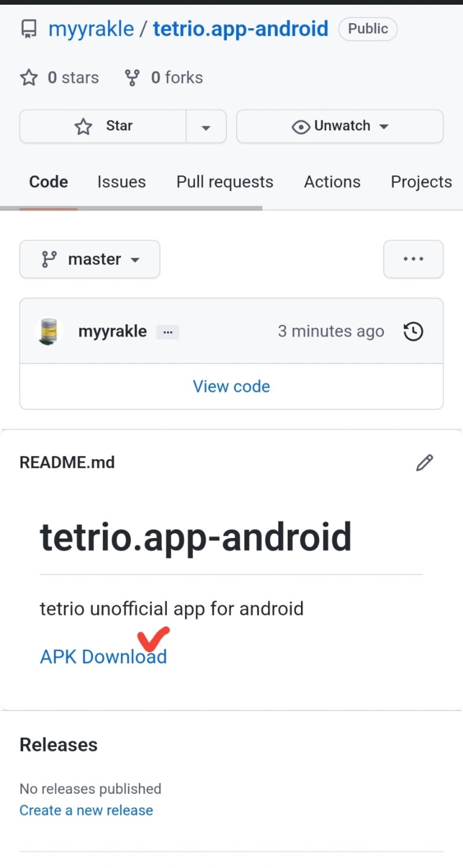
Task: Open the Unwatch notifications dropdown
Action: (x=340, y=126)
